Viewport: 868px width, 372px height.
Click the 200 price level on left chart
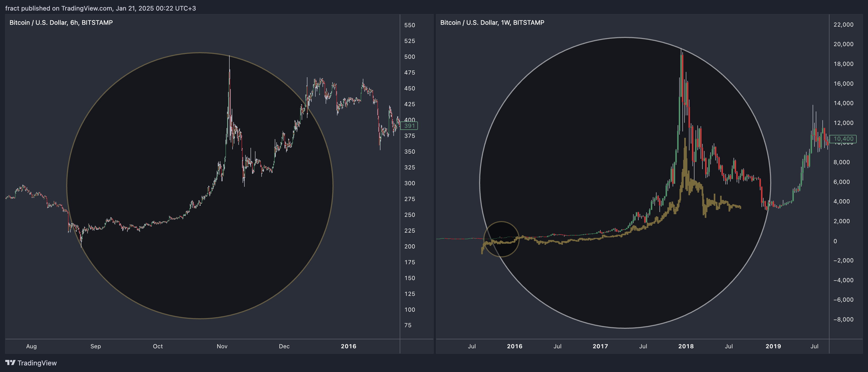(x=409, y=246)
